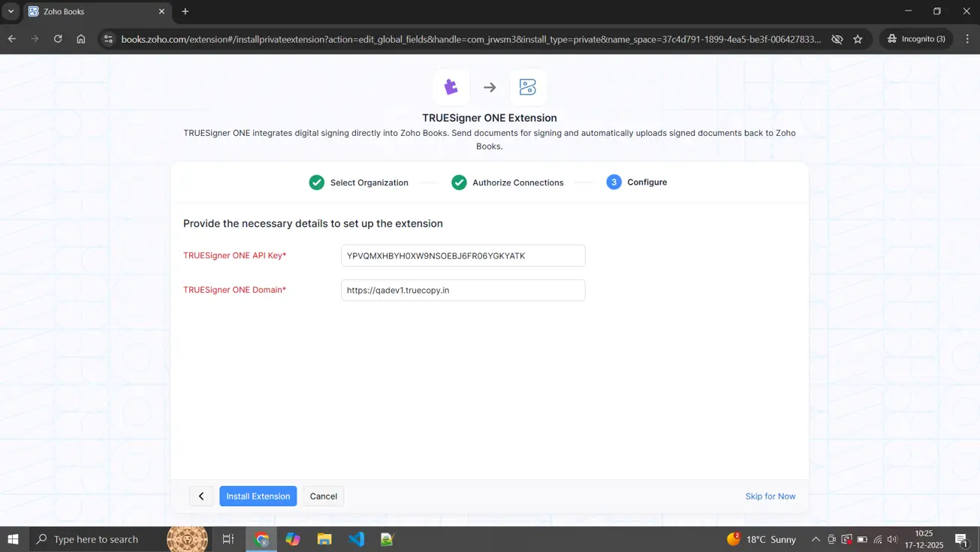Click the back arrow button beside Install Extension

tap(201, 496)
